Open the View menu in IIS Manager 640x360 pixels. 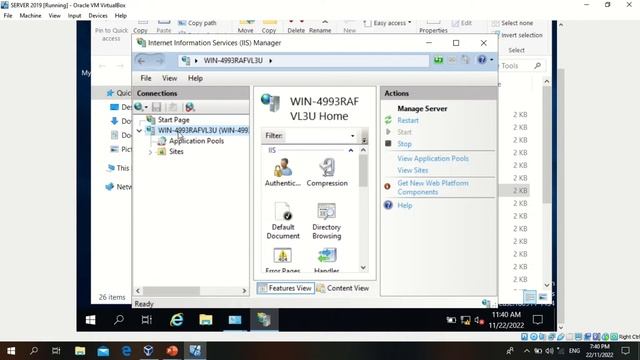(x=169, y=78)
